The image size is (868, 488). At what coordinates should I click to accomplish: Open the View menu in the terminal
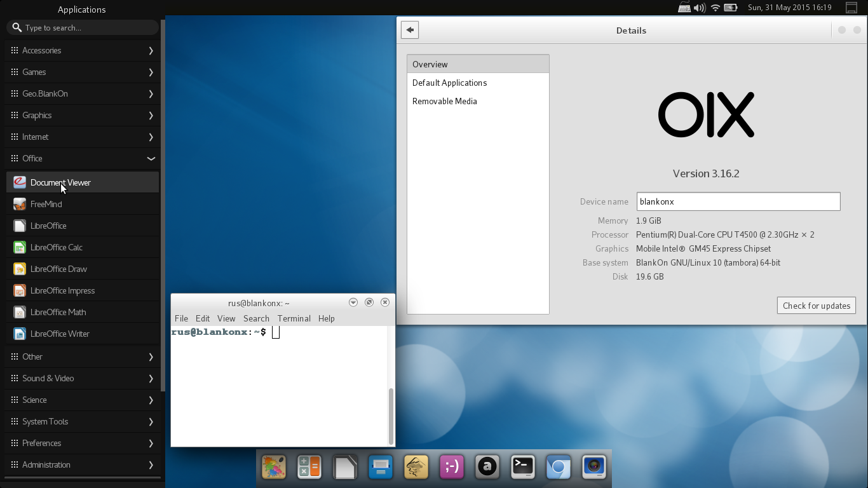click(x=226, y=318)
